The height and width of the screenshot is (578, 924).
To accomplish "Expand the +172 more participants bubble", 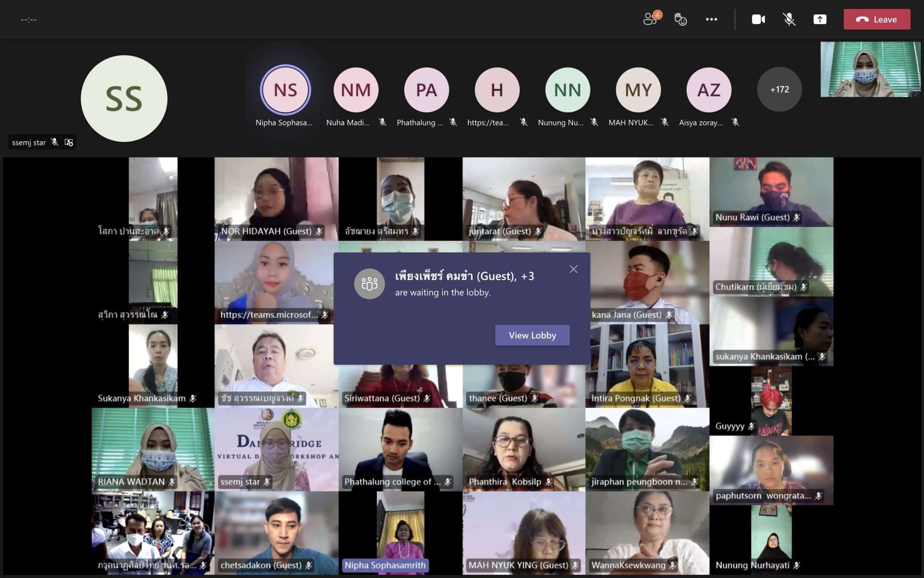I will (779, 89).
